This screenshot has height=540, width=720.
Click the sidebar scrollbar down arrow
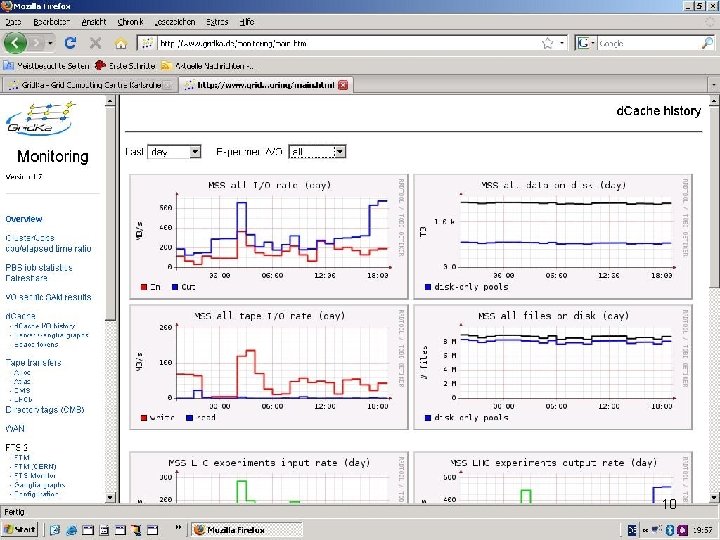[x=110, y=497]
